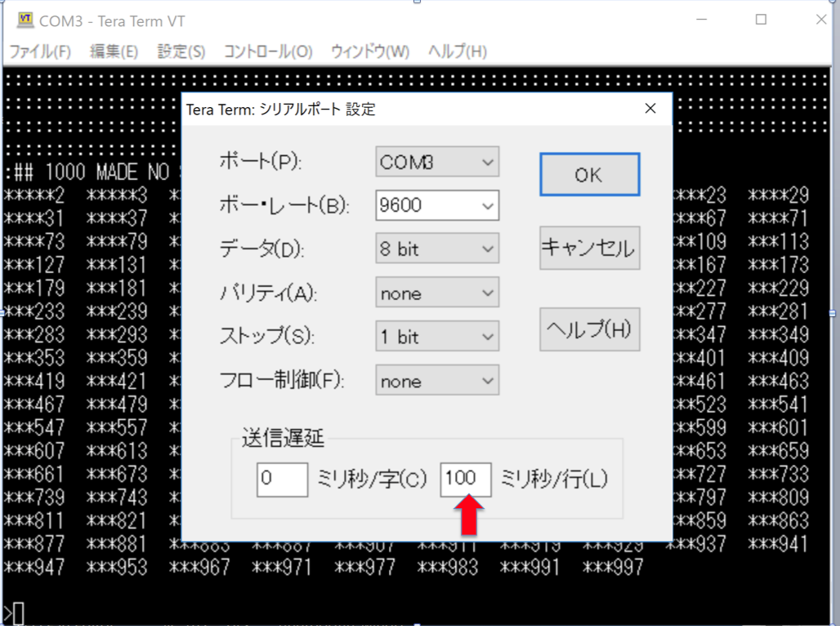This screenshot has width=840, height=626.
Task: Close the シリアルポート設定 dialog with its X
Action: tap(650, 108)
